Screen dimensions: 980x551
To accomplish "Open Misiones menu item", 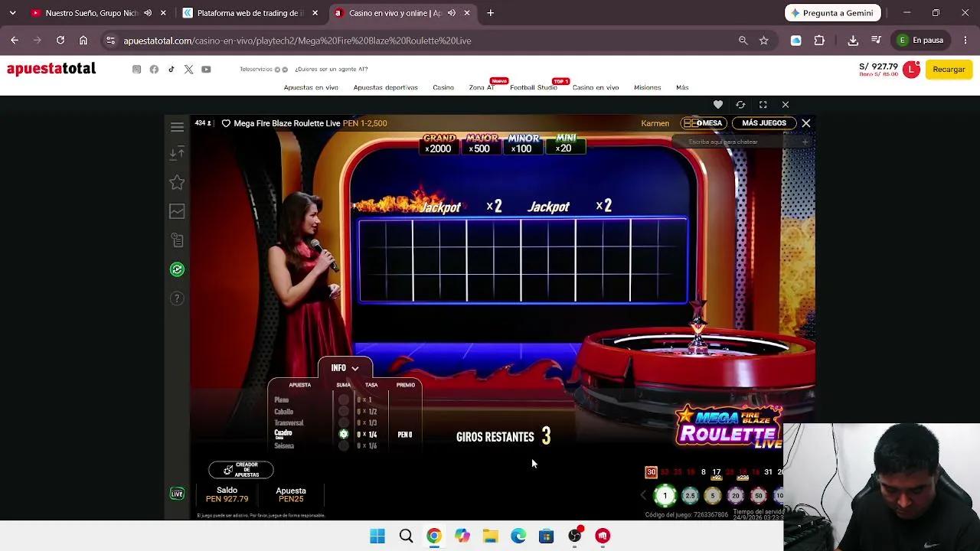I will tap(647, 87).
